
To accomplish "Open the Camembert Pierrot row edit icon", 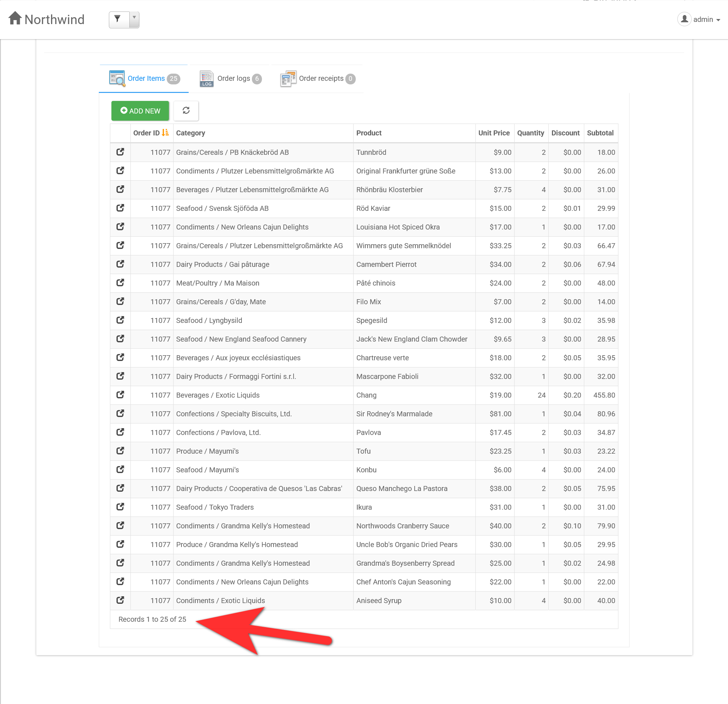I will coord(120,264).
